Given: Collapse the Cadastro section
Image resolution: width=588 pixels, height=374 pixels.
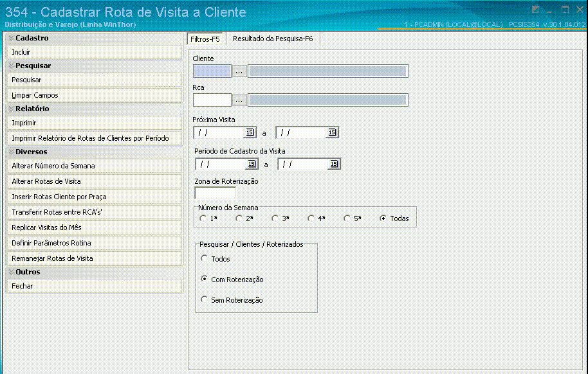Looking at the screenshot, I should click(x=11, y=38).
